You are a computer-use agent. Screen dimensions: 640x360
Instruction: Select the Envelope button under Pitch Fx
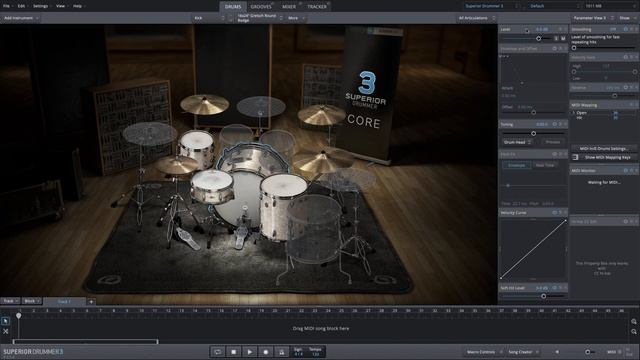(516, 165)
